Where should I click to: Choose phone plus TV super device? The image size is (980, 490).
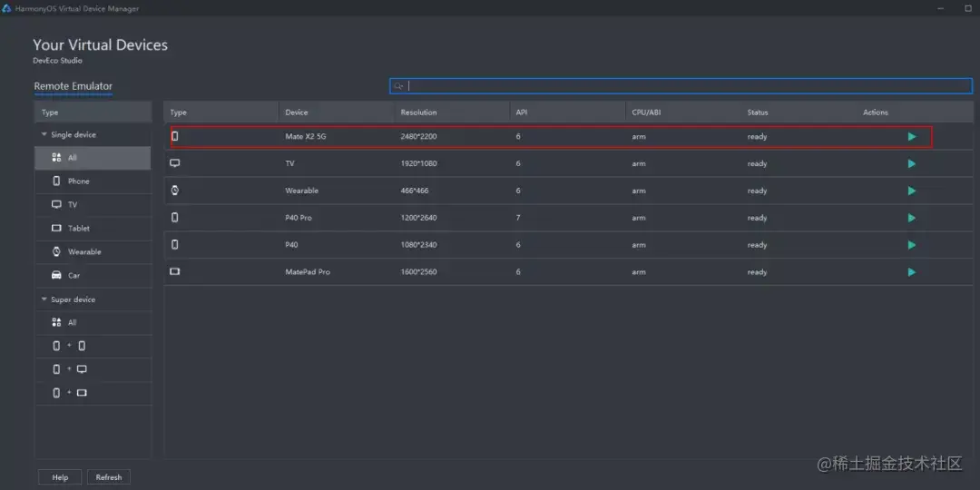point(93,369)
